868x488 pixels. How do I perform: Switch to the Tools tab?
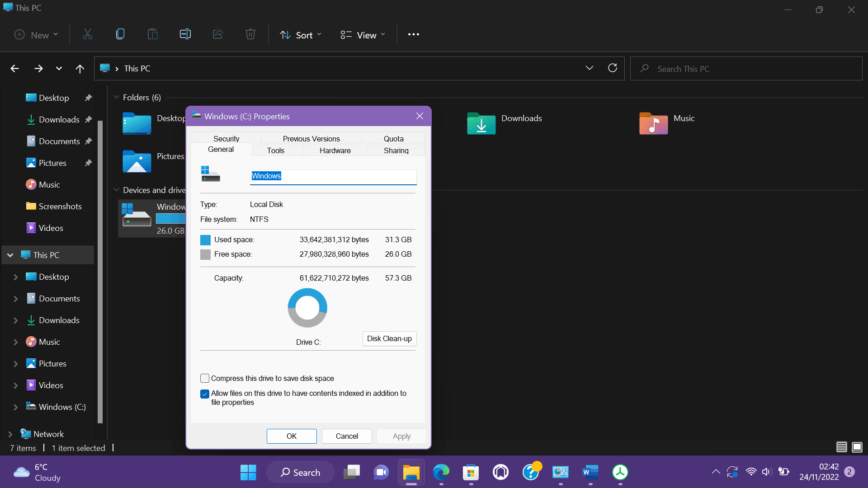(x=275, y=150)
